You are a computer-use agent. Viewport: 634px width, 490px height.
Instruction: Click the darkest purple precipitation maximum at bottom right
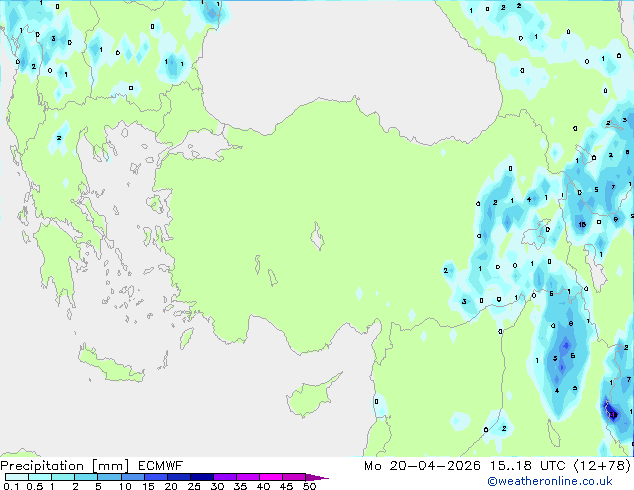612,414
